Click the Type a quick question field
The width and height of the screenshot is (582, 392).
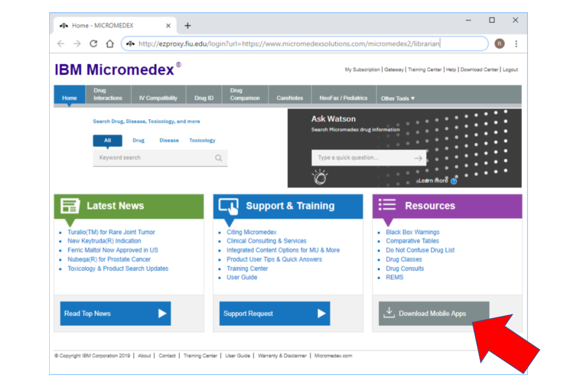(369, 158)
